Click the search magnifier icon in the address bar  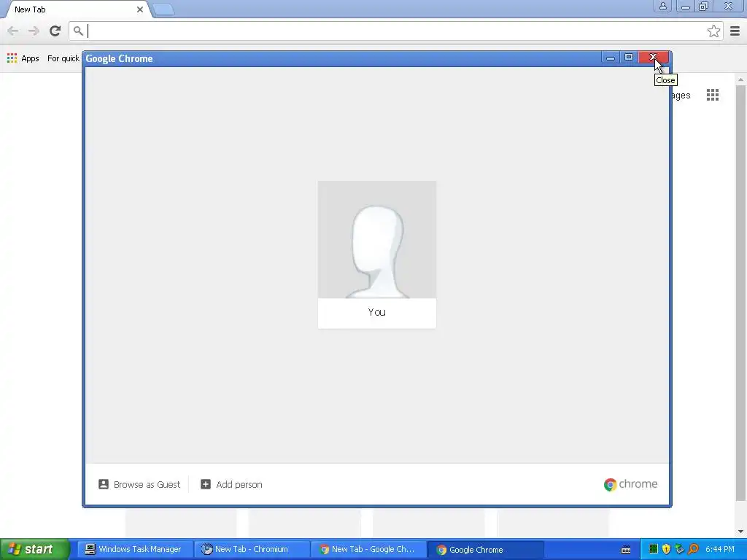point(78,31)
